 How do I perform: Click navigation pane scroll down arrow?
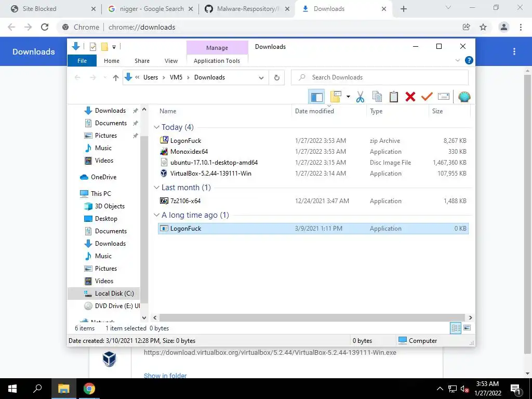click(144, 317)
